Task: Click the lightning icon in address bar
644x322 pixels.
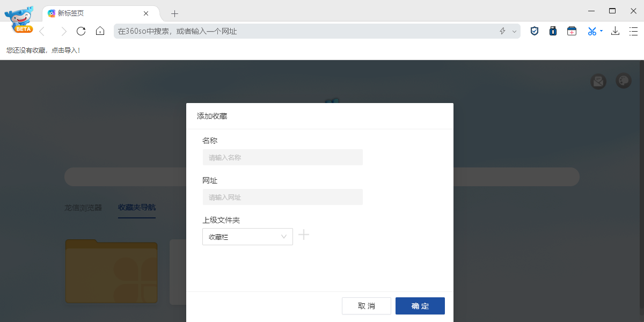Action: tap(502, 31)
